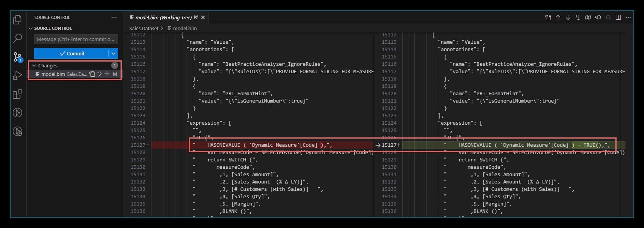644x228 pixels.
Task: Focus the commit message input field
Action: pos(76,39)
